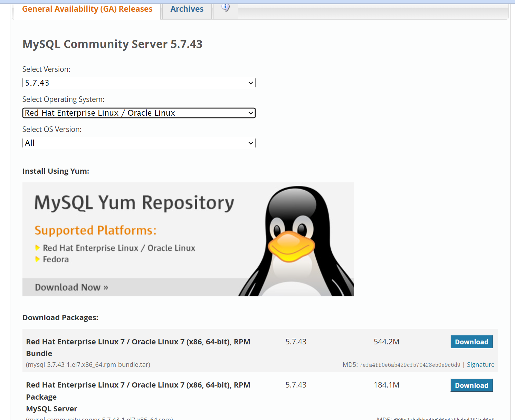Viewport: 515px width, 420px height.
Task: Click the 544.2M size value
Action: coord(387,342)
